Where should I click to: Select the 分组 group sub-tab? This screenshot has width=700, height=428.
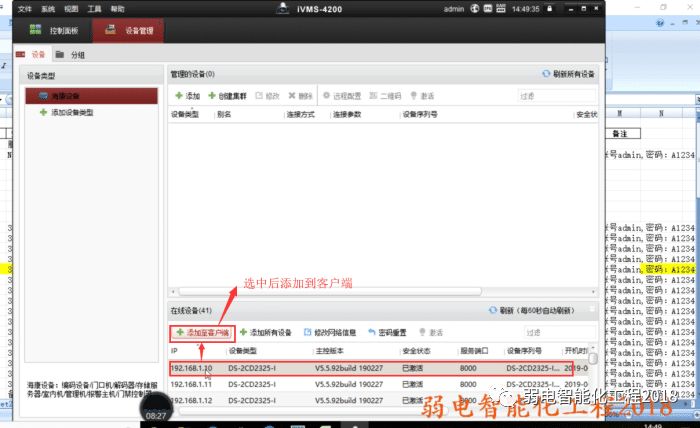coord(70,55)
